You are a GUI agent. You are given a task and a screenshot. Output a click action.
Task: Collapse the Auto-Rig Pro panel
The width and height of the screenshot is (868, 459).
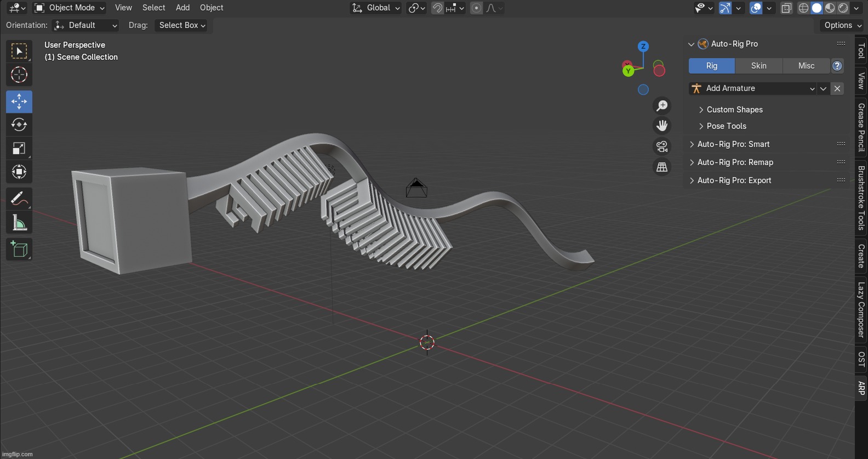click(x=691, y=44)
